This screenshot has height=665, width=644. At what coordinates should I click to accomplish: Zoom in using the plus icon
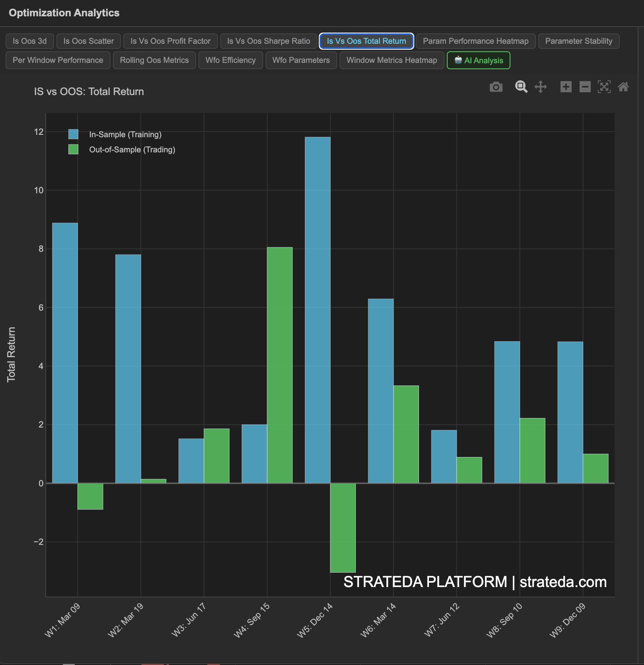point(566,87)
